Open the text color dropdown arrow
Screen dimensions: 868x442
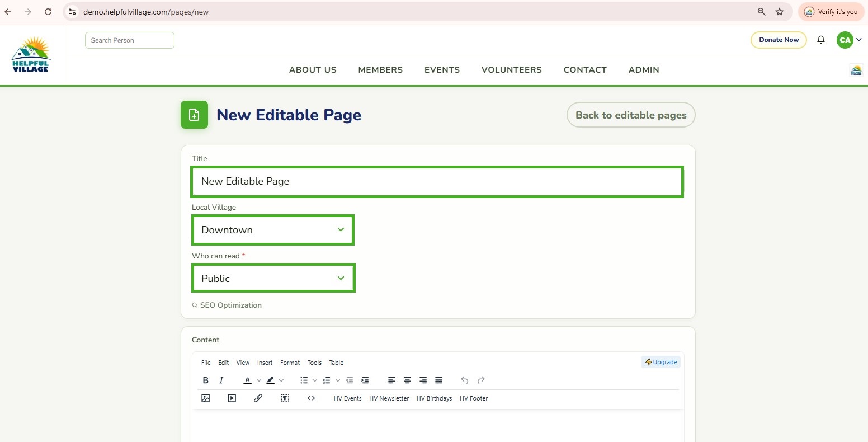coord(258,380)
